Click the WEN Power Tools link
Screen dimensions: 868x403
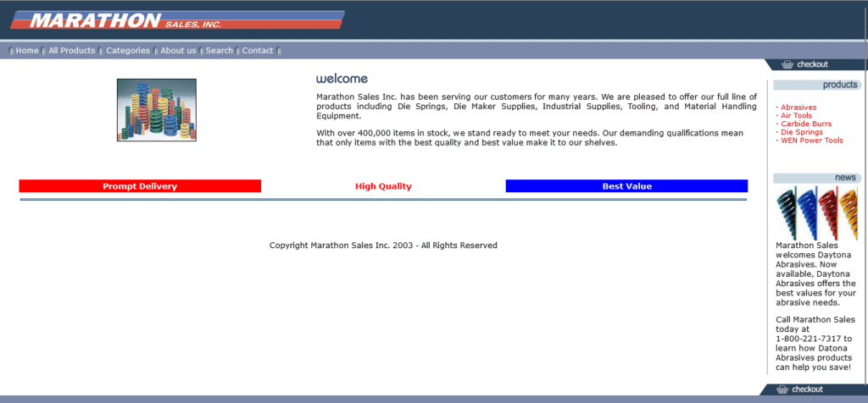pyautogui.click(x=812, y=141)
